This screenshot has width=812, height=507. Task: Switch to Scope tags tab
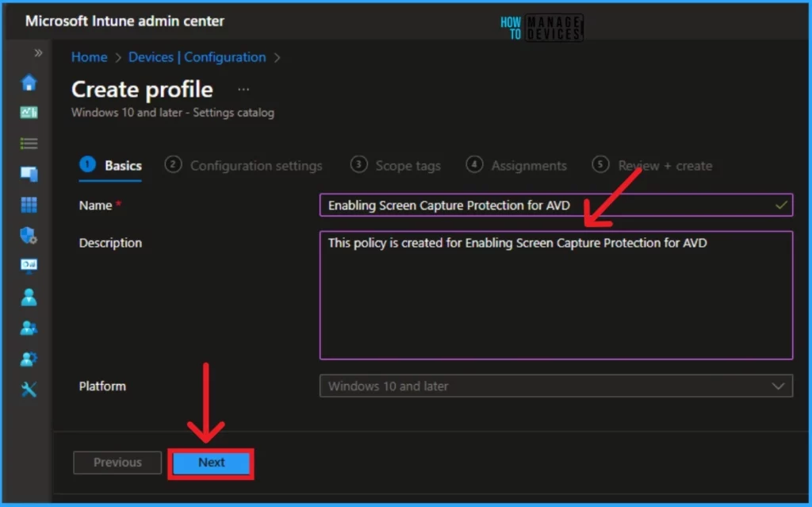396,165
